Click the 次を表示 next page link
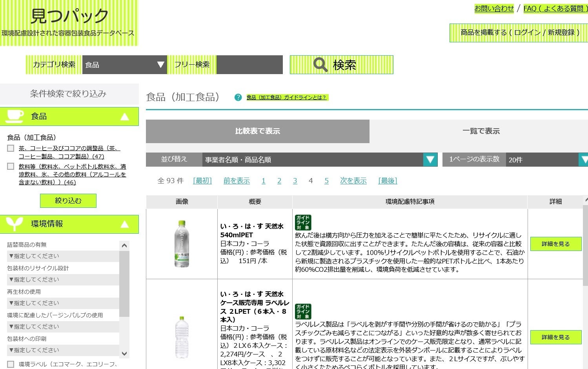Image resolution: width=588 pixels, height=369 pixels. 353,181
